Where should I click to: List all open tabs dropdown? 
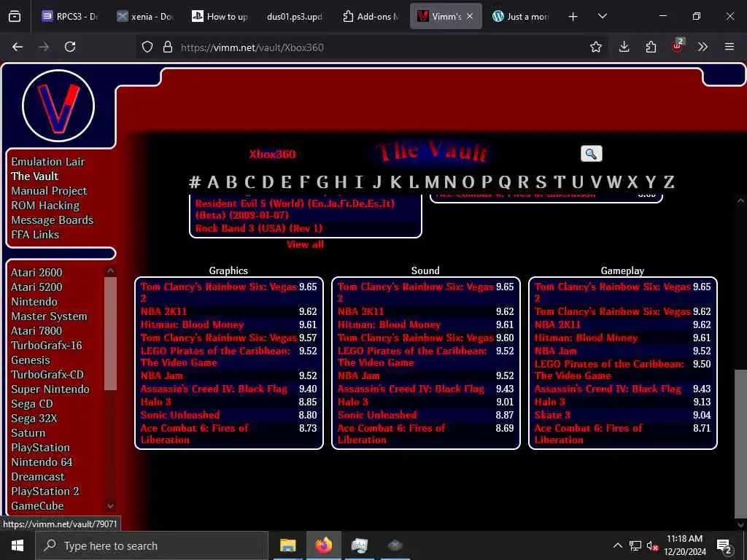[x=602, y=17]
